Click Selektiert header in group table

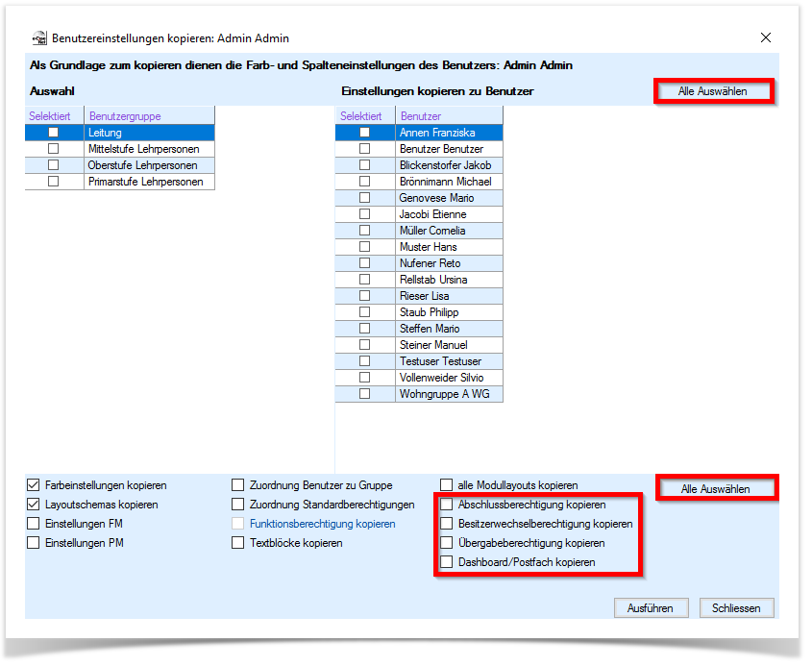pyautogui.click(x=55, y=116)
